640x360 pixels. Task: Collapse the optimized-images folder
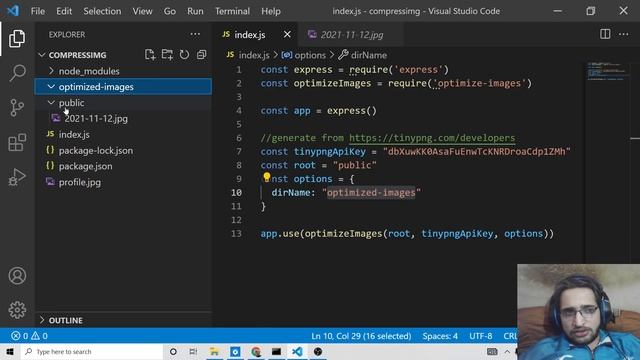pos(123,87)
